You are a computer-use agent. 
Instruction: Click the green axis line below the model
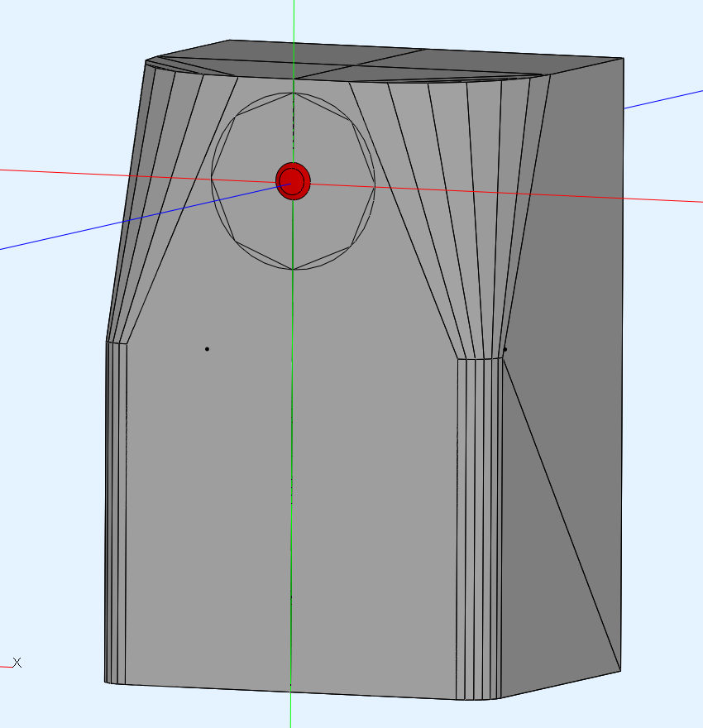pyautogui.click(x=290, y=711)
